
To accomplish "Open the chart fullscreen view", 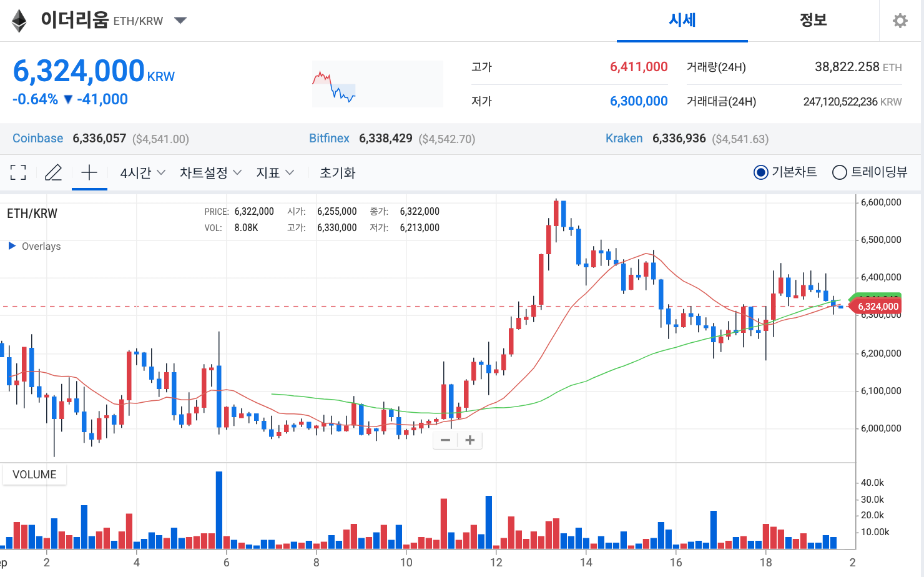I will point(18,172).
